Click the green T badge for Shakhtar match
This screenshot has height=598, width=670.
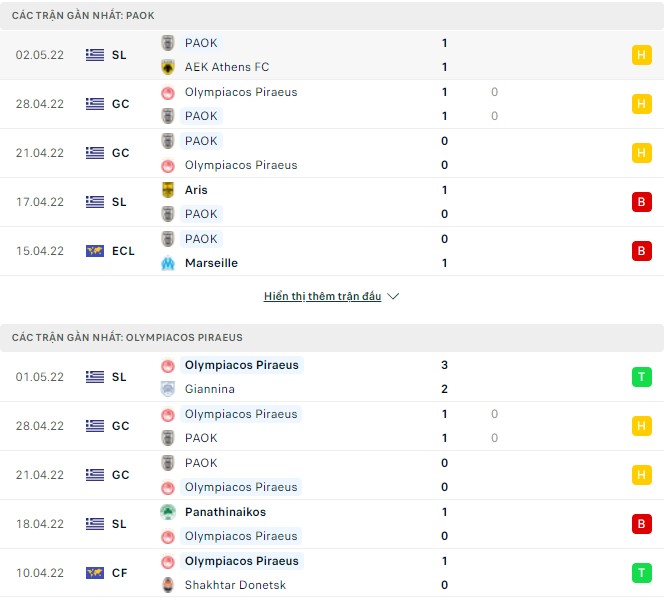[x=641, y=573]
